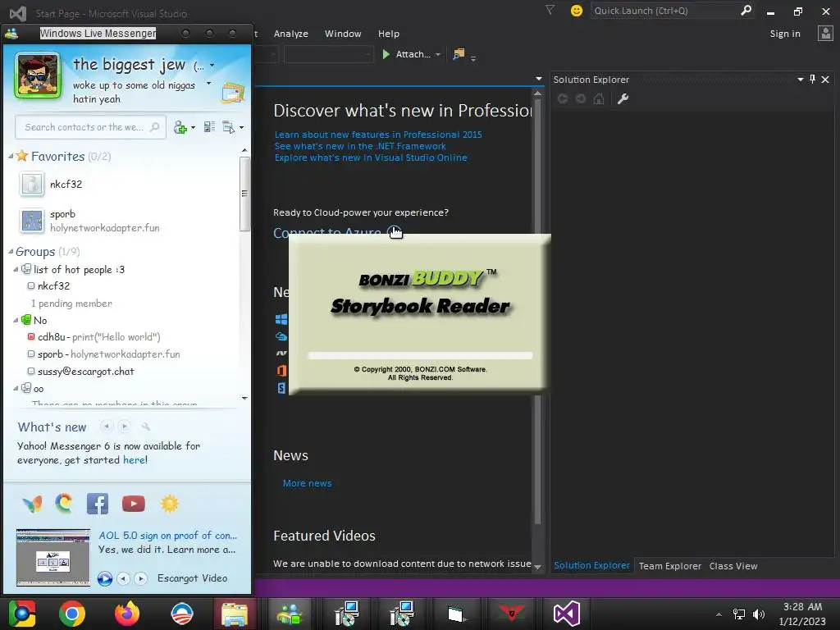The image size is (840, 630).
Task: Click the MSN butterfly icon
Action: point(32,504)
